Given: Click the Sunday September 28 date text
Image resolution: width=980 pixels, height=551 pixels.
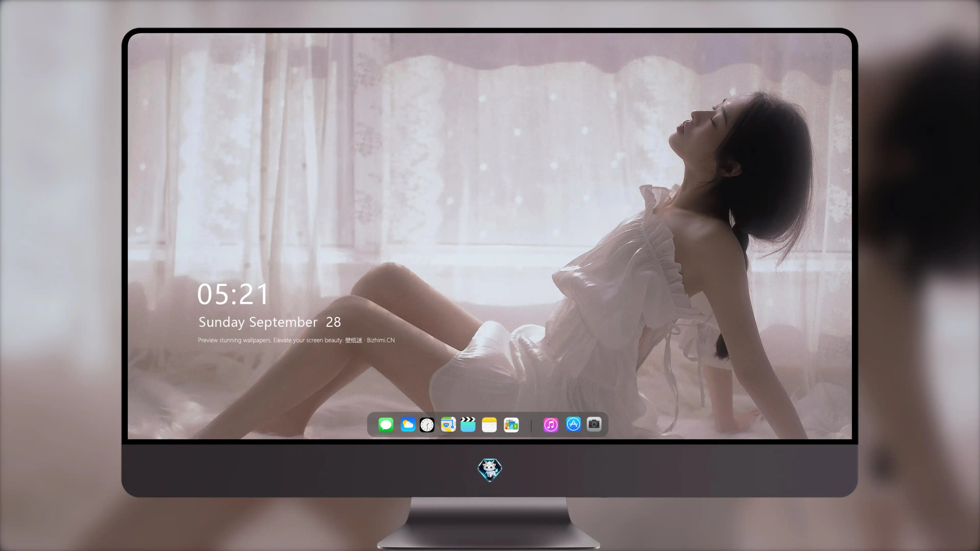Looking at the screenshot, I should tap(270, 322).
